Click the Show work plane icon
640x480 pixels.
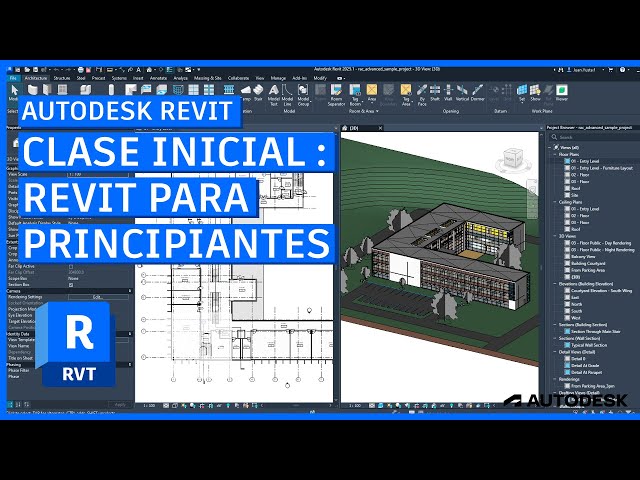[535, 92]
